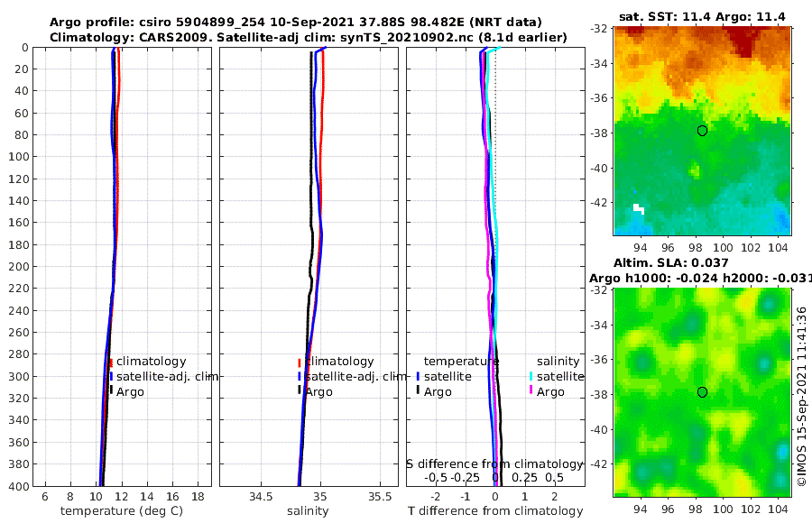Click magenta Argo marker in difference legend
812x523 pixels.
pyautogui.click(x=531, y=390)
